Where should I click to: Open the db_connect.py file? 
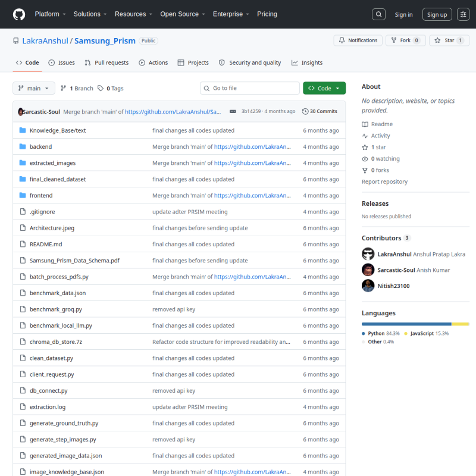click(x=49, y=391)
